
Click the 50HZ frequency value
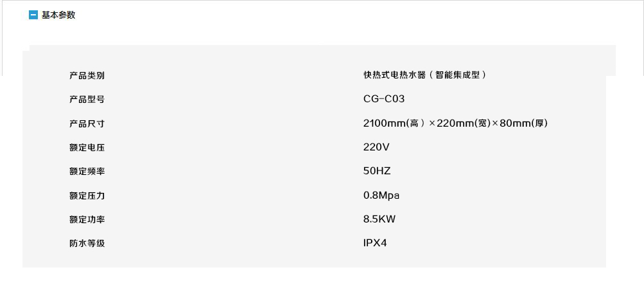coord(377,171)
